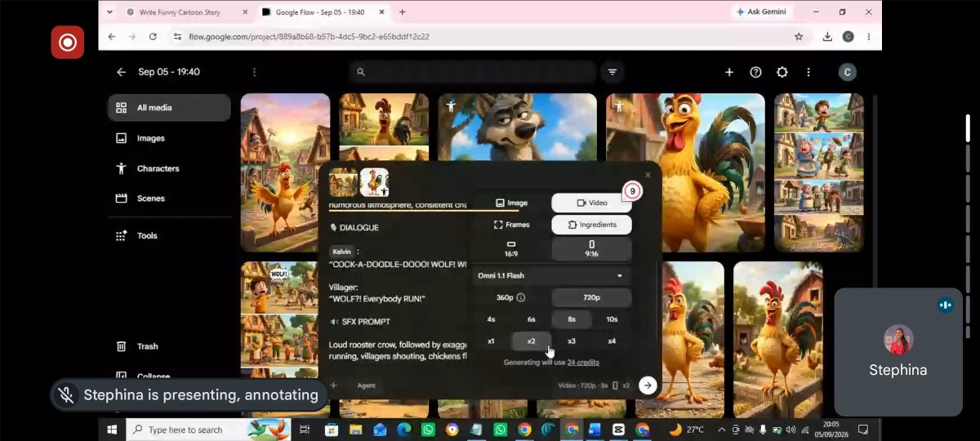
Task: Open the notification center icon in taskbar
Action: click(x=863, y=430)
